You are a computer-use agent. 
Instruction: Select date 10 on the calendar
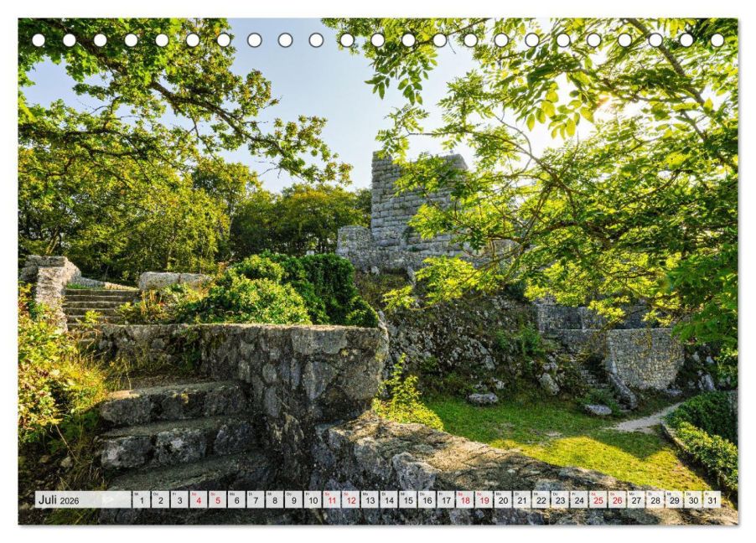click(313, 499)
